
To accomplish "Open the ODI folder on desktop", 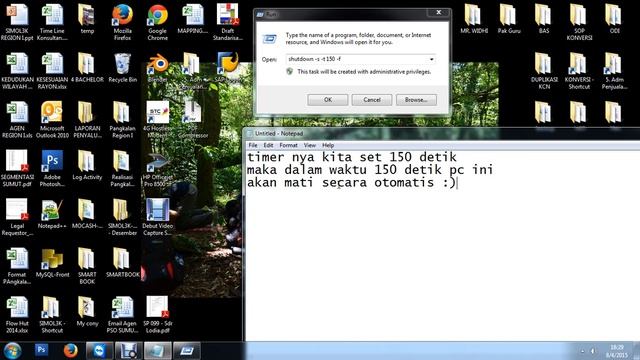I will [x=614, y=19].
